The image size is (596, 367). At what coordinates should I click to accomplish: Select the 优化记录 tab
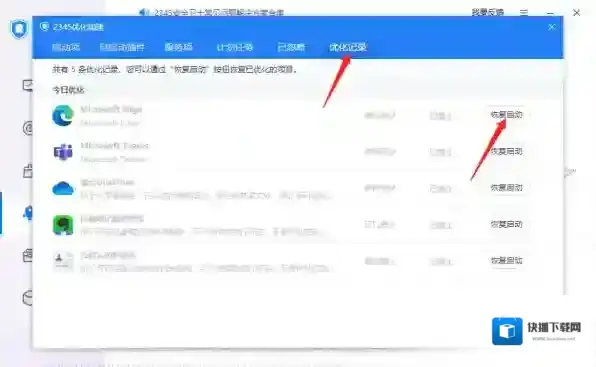tap(347, 47)
